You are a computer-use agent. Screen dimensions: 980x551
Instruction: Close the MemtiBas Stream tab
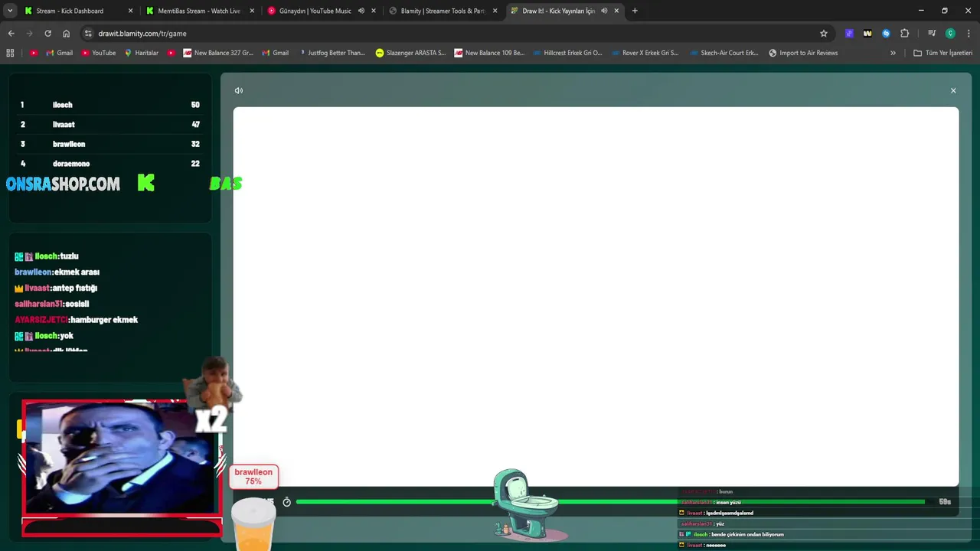(x=252, y=11)
